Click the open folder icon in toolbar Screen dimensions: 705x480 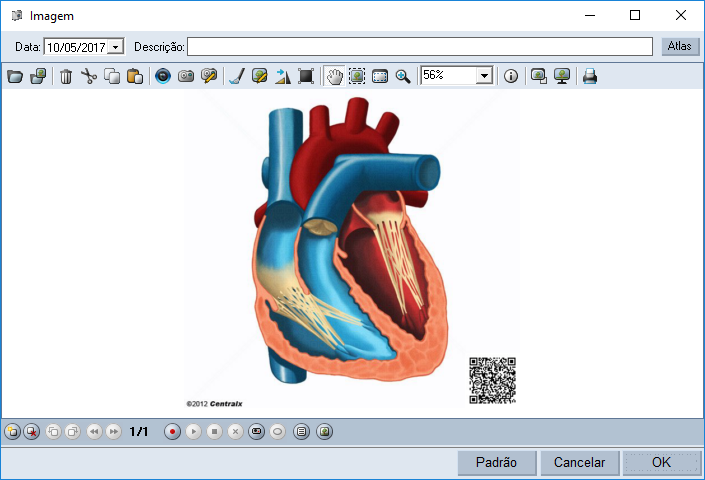[x=15, y=76]
